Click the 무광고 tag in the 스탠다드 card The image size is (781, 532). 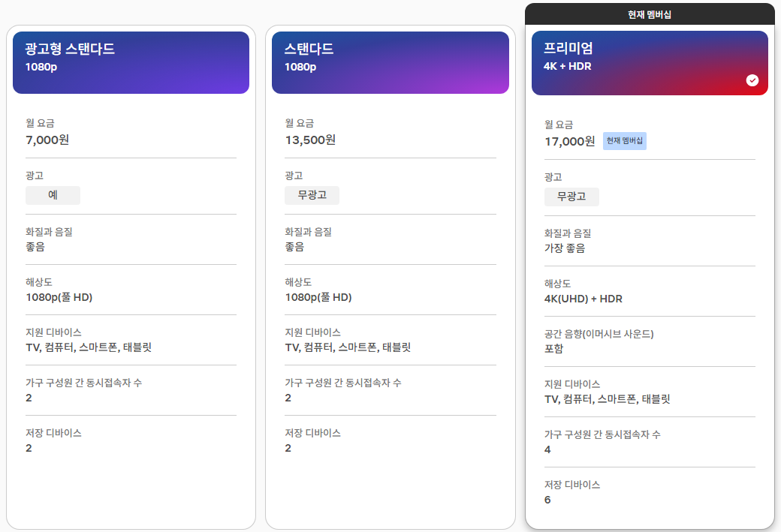312,195
